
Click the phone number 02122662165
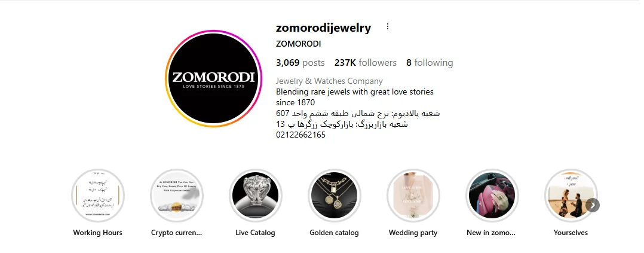click(x=300, y=135)
